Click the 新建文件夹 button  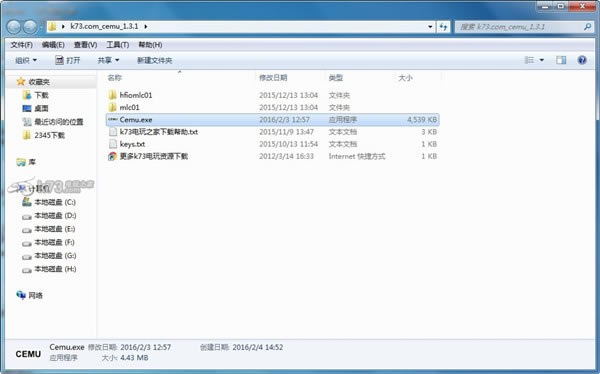(155, 60)
